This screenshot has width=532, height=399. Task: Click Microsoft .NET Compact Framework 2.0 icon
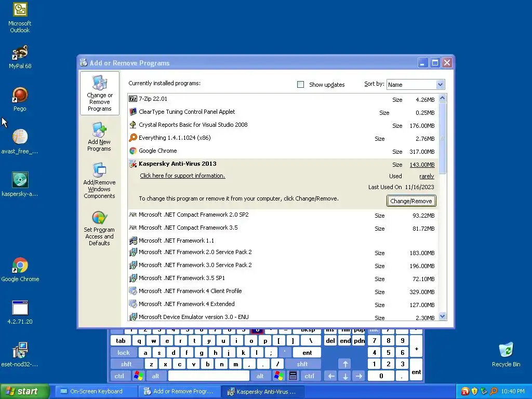click(x=133, y=215)
